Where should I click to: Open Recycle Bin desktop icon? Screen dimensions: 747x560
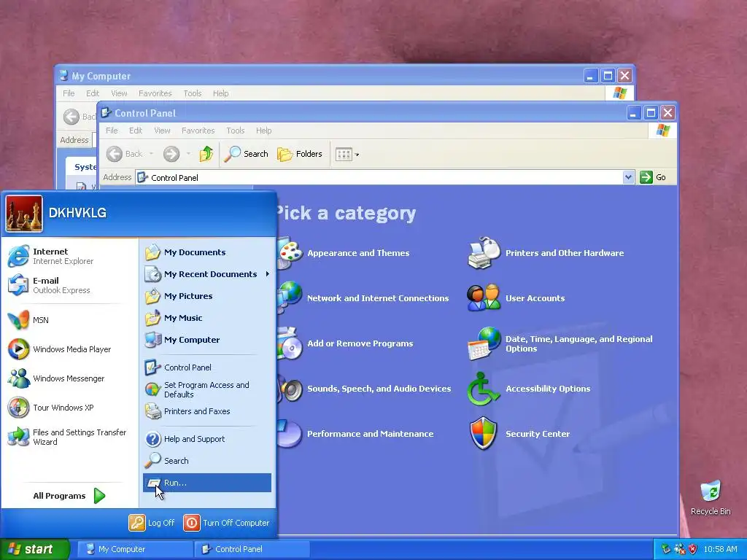711,498
